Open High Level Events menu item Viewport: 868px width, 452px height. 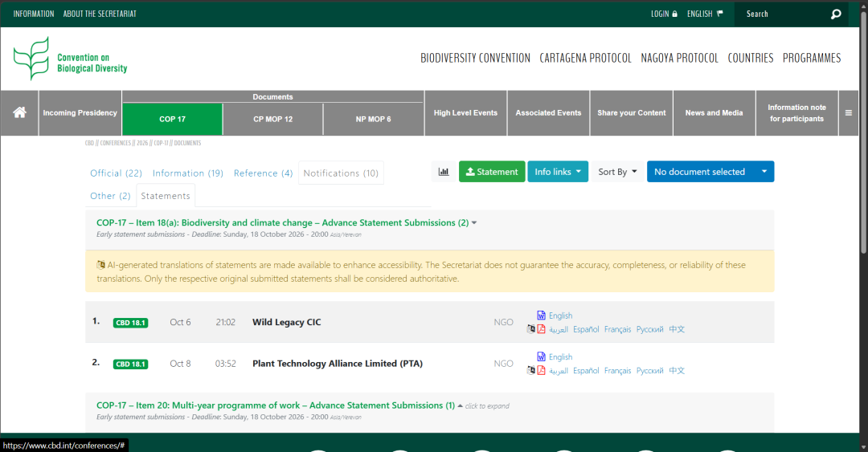pyautogui.click(x=465, y=113)
